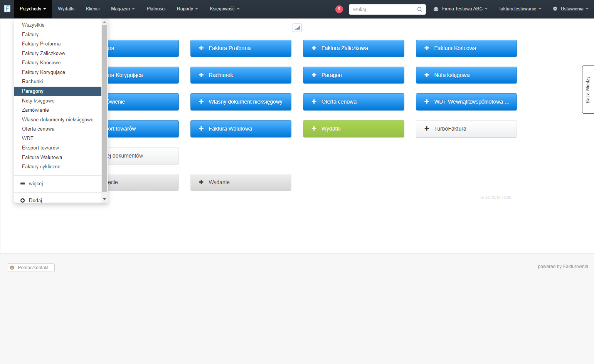This screenshot has width=594, height=364.
Task: Open the powered by Fakturownia link
Action: 563,267
